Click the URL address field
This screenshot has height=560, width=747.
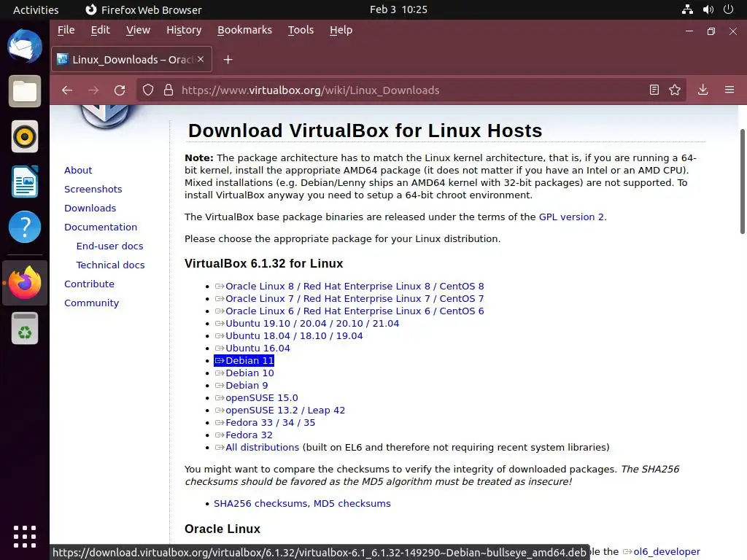[410, 90]
